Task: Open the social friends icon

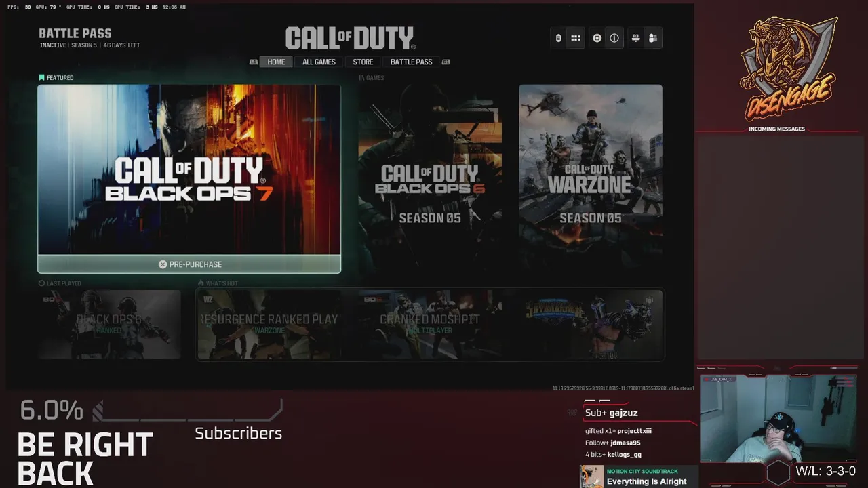Action: coord(653,38)
